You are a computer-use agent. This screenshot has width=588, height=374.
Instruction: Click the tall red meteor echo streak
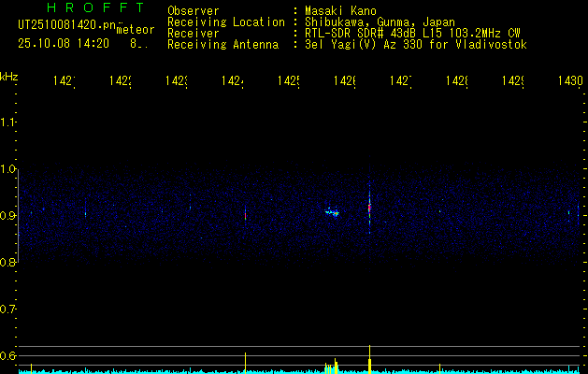(369, 207)
